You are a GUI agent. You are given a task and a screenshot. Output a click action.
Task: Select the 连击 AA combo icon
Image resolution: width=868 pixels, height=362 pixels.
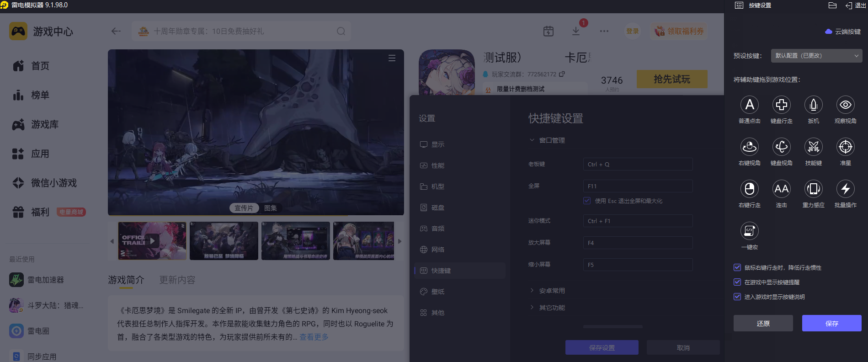[782, 189]
